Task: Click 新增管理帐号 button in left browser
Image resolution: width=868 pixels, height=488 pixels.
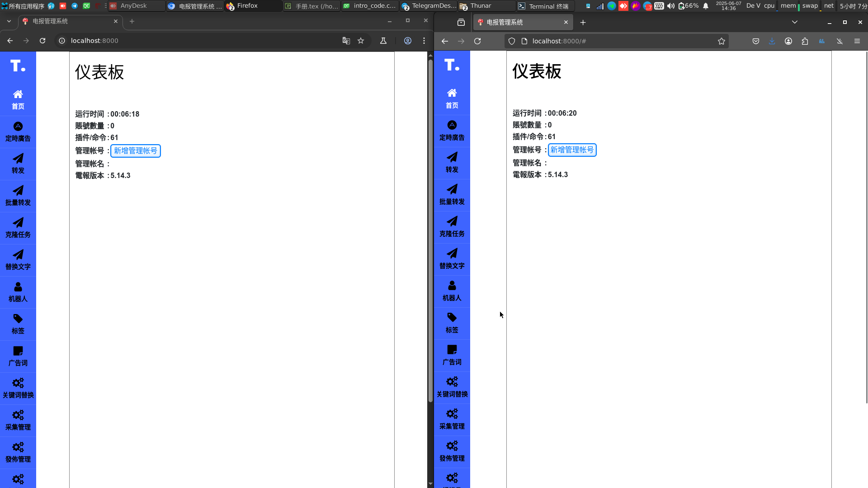Action: (x=135, y=151)
